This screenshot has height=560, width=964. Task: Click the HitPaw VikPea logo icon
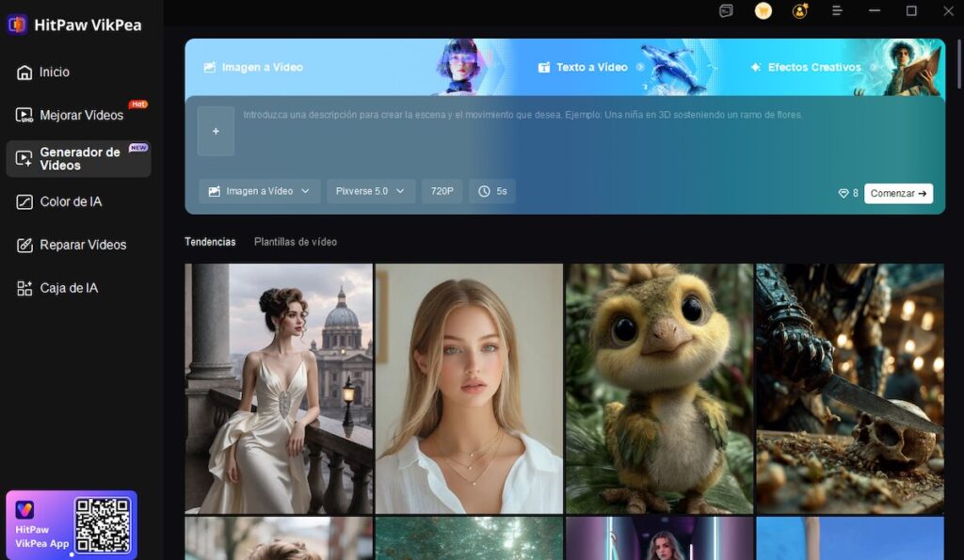point(17,24)
